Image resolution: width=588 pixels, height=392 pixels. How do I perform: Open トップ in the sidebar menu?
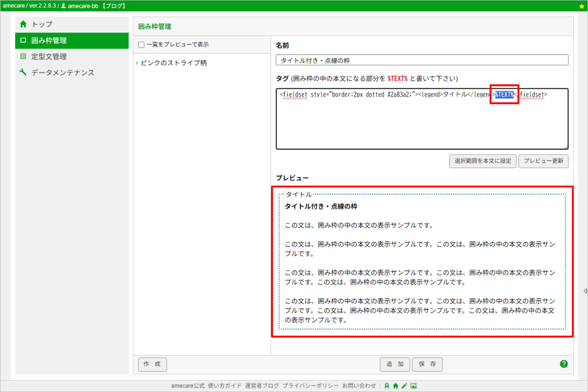(x=42, y=24)
